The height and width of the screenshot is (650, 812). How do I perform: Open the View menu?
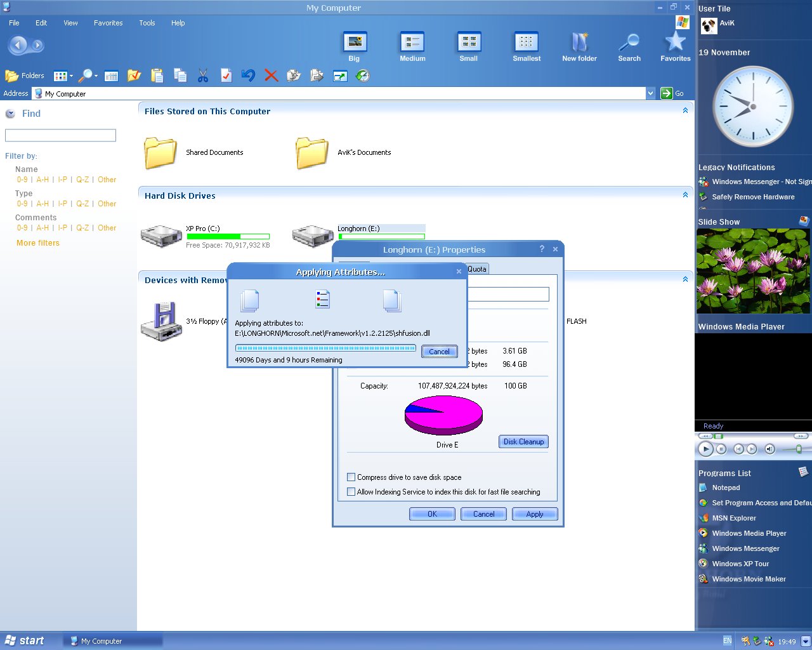click(x=70, y=23)
